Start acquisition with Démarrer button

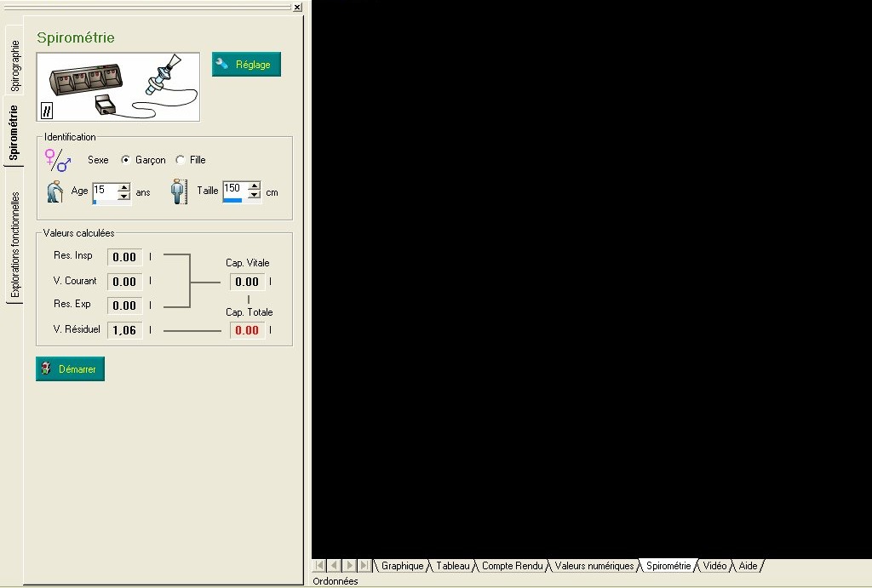pos(70,369)
